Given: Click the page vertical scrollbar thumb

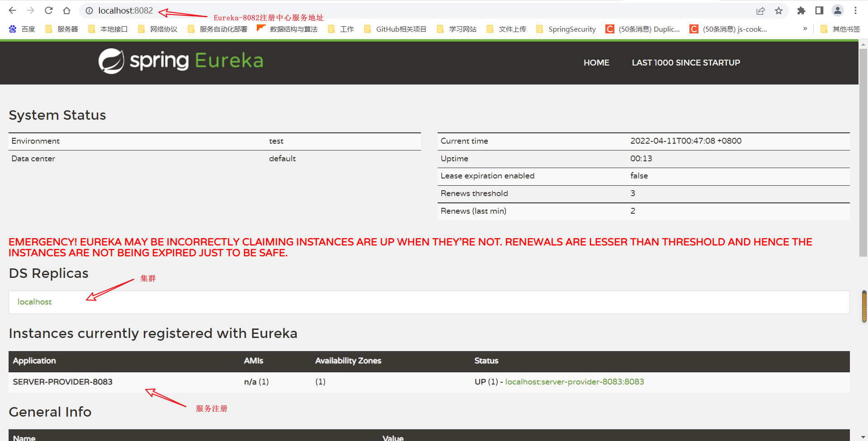Looking at the screenshot, I should pyautogui.click(x=863, y=152).
